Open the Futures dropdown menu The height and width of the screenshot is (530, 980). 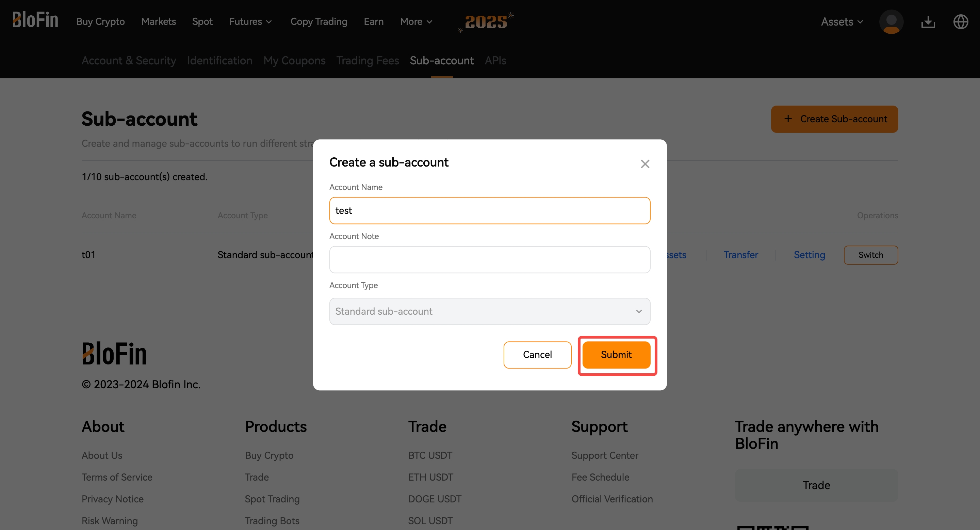coord(250,22)
